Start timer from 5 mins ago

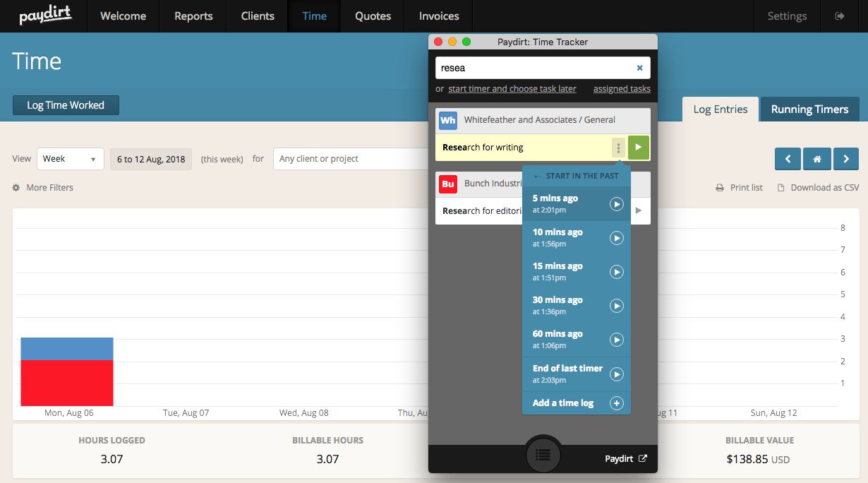pos(616,204)
